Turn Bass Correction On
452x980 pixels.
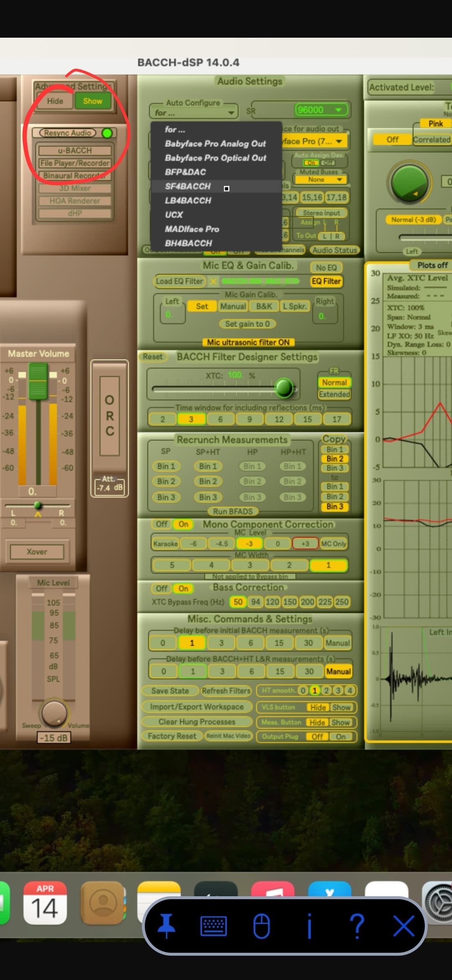(x=183, y=588)
